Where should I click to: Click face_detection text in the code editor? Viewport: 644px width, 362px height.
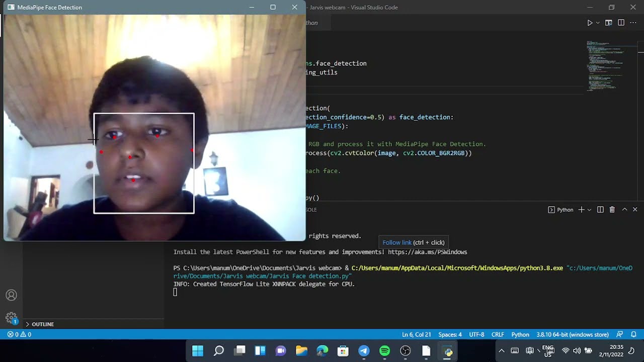341,63
